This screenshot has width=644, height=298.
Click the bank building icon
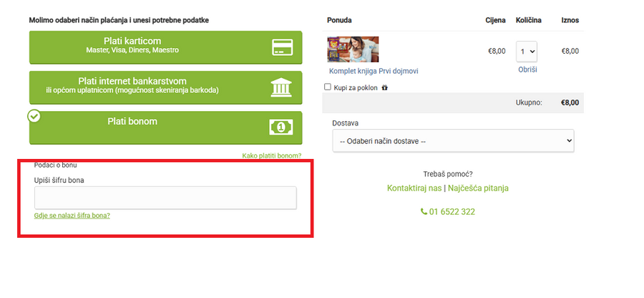point(282,87)
